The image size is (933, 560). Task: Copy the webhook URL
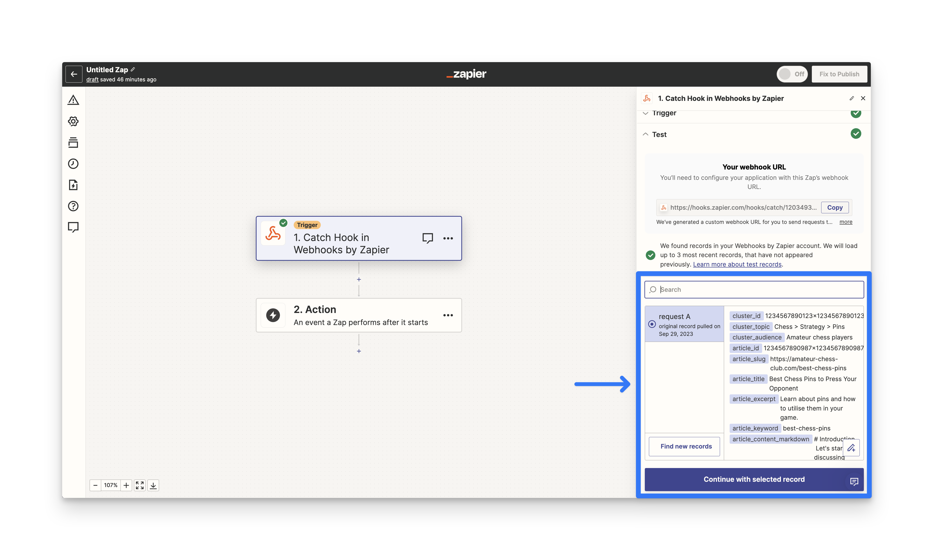coord(834,208)
